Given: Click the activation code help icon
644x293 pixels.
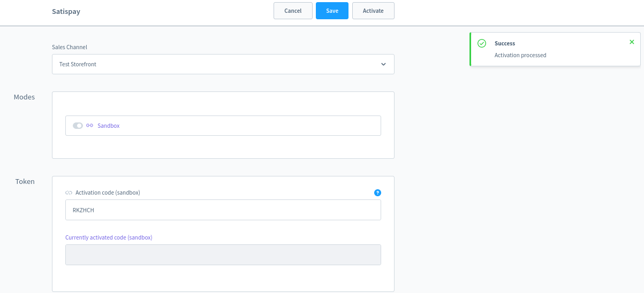Looking at the screenshot, I should [377, 192].
